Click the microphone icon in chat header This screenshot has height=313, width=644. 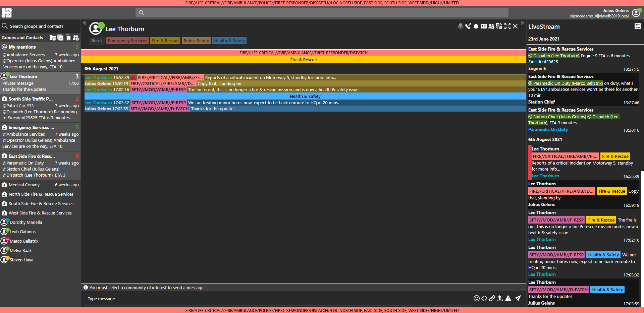[x=461, y=26]
